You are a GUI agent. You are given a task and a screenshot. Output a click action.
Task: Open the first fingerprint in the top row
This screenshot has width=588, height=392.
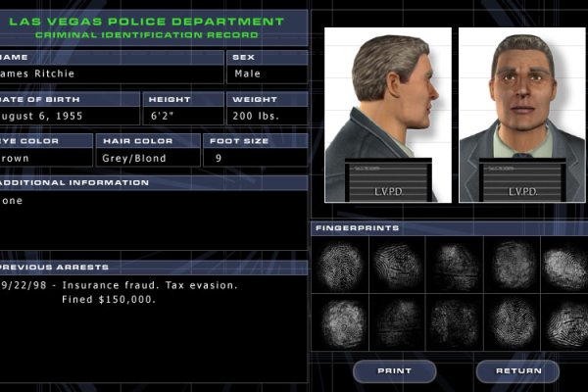coord(340,264)
